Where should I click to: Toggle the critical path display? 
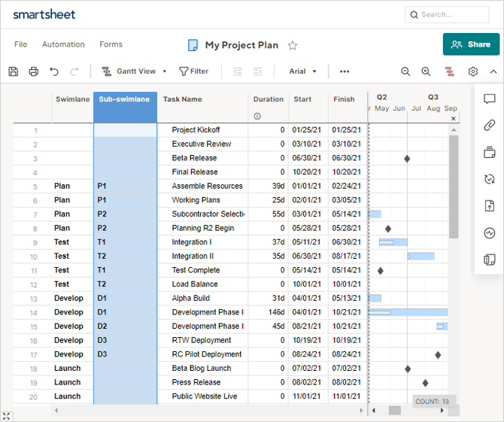[449, 71]
